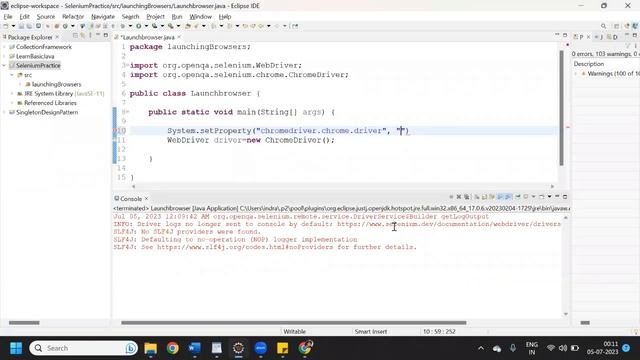This screenshot has width=640, height=360.
Task: Close the Launchbrowser.java tab
Action: tap(179, 37)
